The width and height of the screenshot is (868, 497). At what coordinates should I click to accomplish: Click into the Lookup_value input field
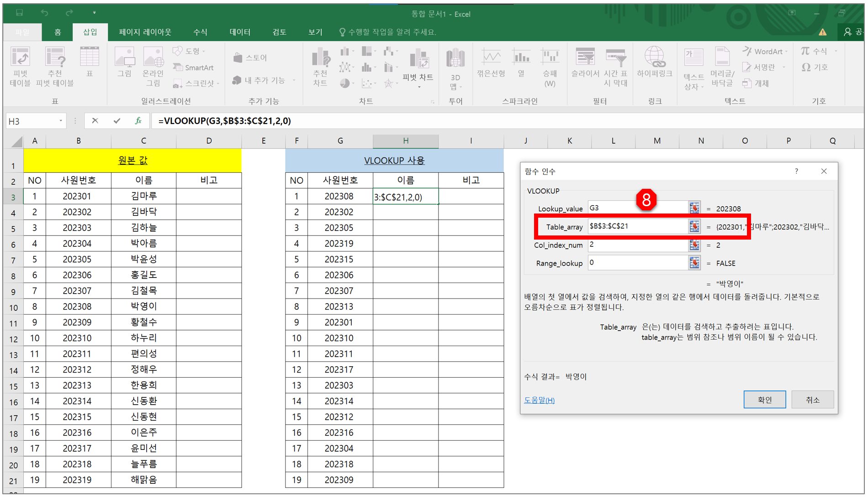pos(638,208)
